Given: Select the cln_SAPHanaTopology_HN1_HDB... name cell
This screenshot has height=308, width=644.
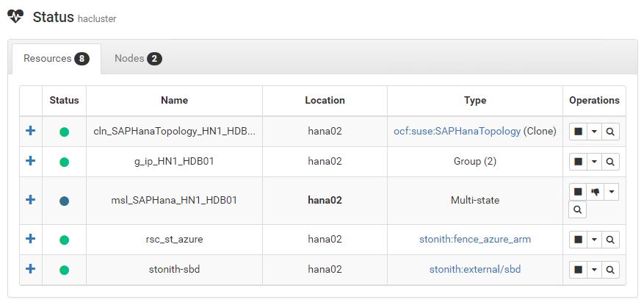Looking at the screenshot, I should click(175, 131).
